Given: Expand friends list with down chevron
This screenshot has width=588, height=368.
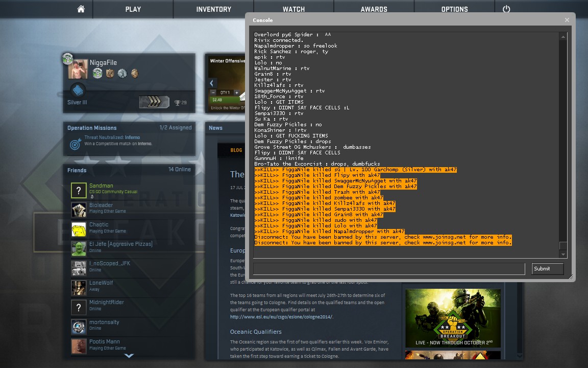Looking at the screenshot, I should pyautogui.click(x=129, y=356).
